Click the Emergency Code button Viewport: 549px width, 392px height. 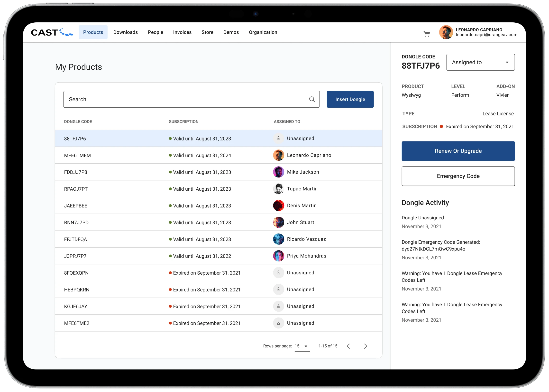click(458, 176)
